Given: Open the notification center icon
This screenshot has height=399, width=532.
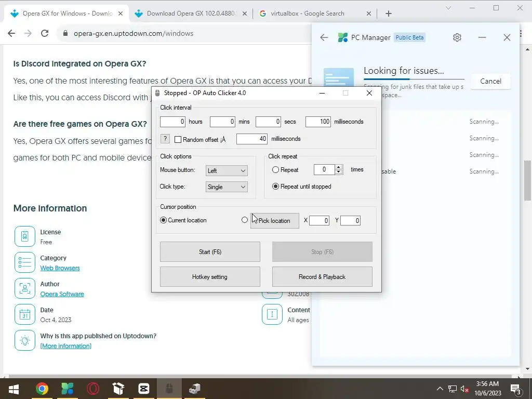Looking at the screenshot, I should [x=515, y=389].
